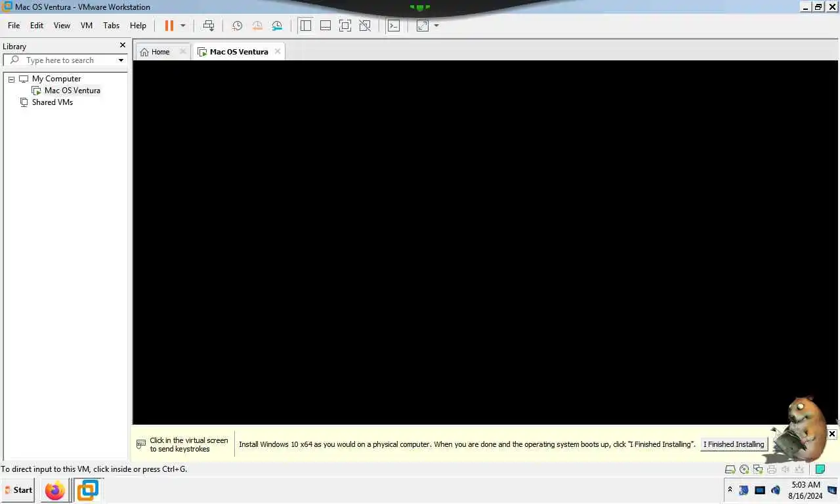Open the File menu

point(14,26)
